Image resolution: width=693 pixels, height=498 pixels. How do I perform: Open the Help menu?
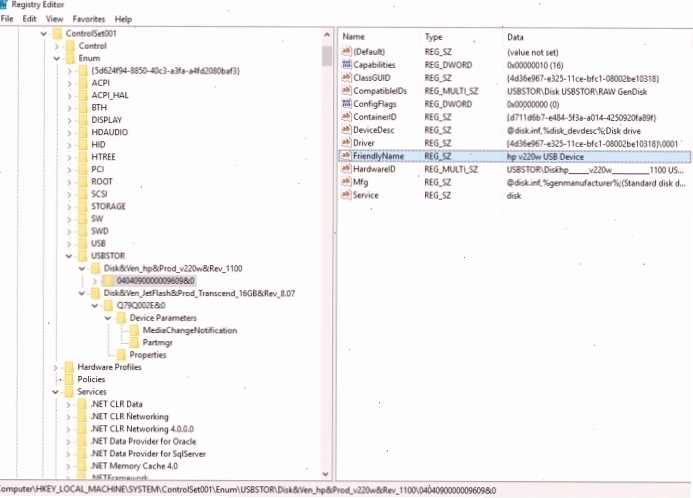(x=123, y=19)
